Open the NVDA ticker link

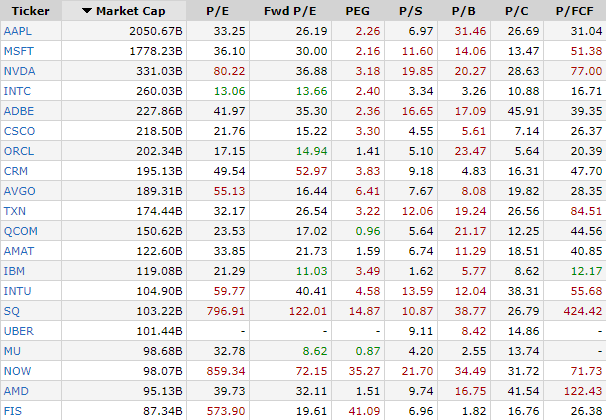point(19,71)
